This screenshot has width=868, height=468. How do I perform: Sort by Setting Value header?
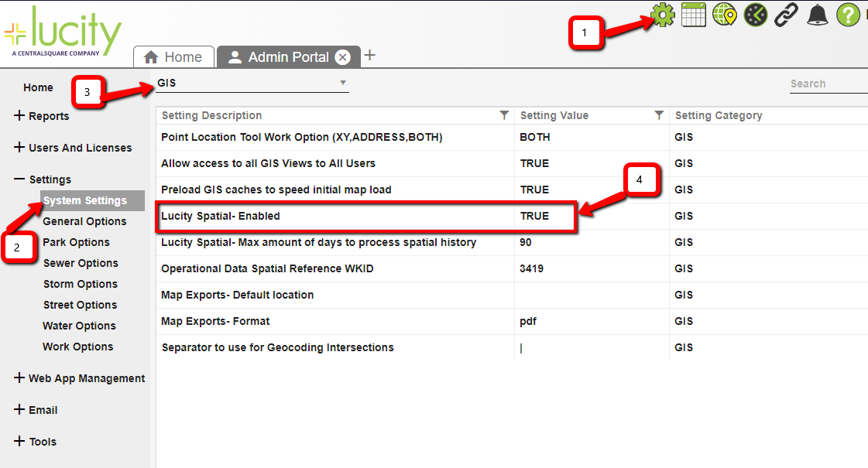[x=554, y=115]
